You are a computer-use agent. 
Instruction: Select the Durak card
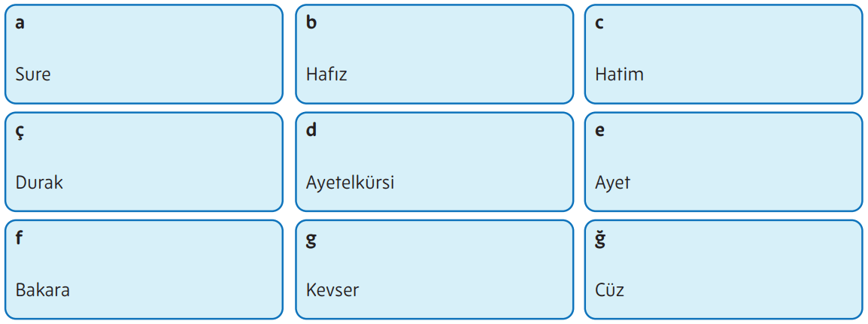click(x=144, y=162)
